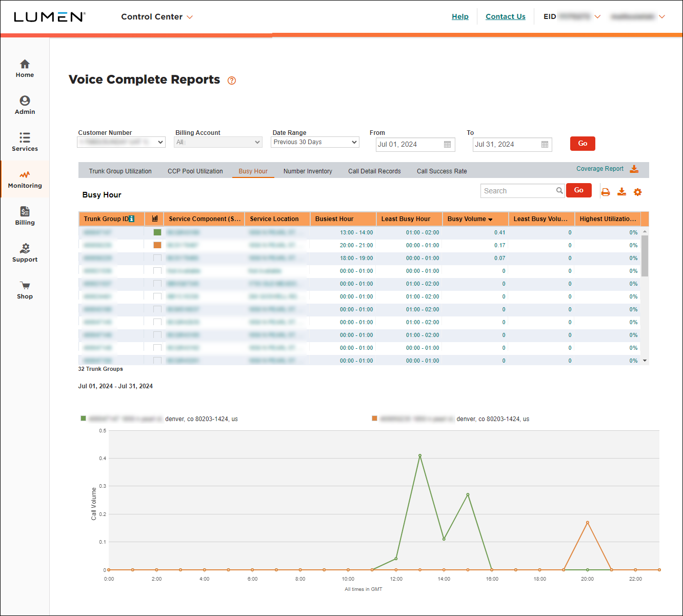Screen dimensions: 683x616
Task: Expand the Billing Account dropdown
Action: (218, 142)
